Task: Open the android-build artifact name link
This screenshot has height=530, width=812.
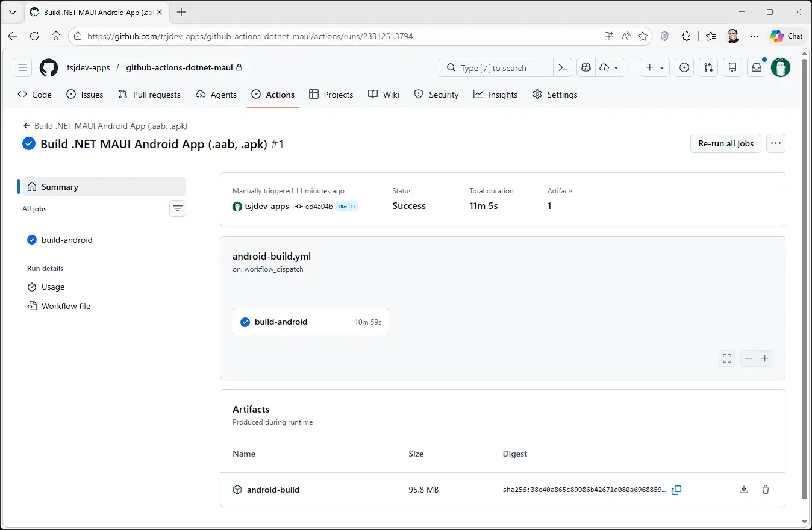Action: click(273, 490)
